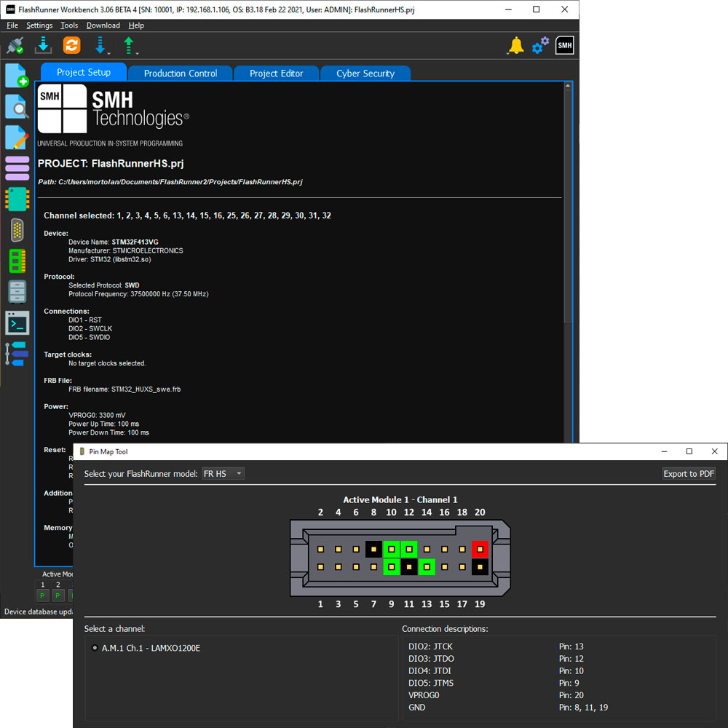This screenshot has height=728, width=728.
Task: Toggle channel 1 green P indicator
Action: point(42,596)
